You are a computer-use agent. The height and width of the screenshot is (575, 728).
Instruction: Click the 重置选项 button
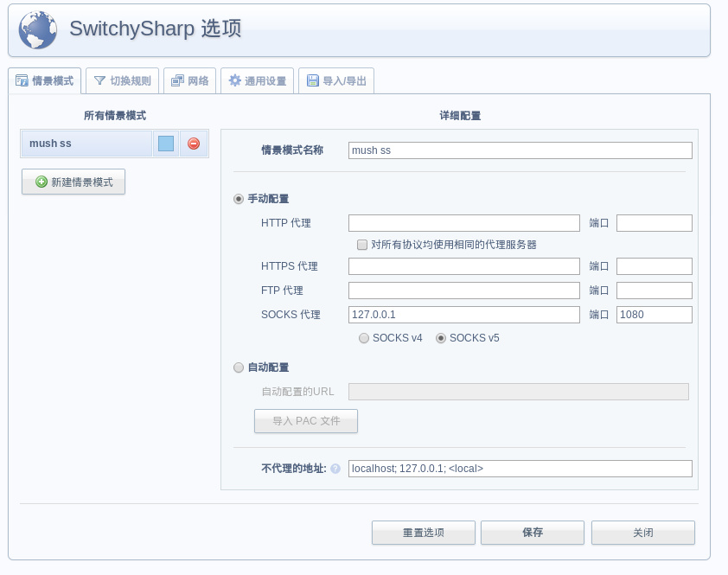coord(424,533)
